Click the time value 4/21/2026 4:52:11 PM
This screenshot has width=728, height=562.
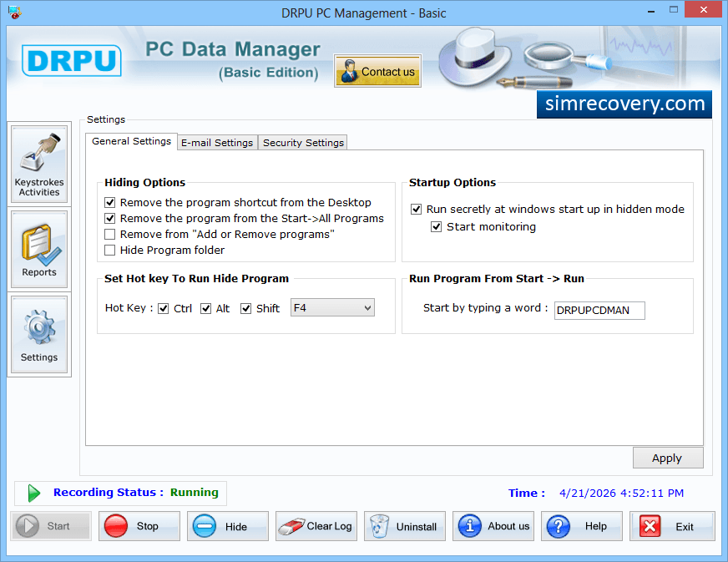[621, 493]
